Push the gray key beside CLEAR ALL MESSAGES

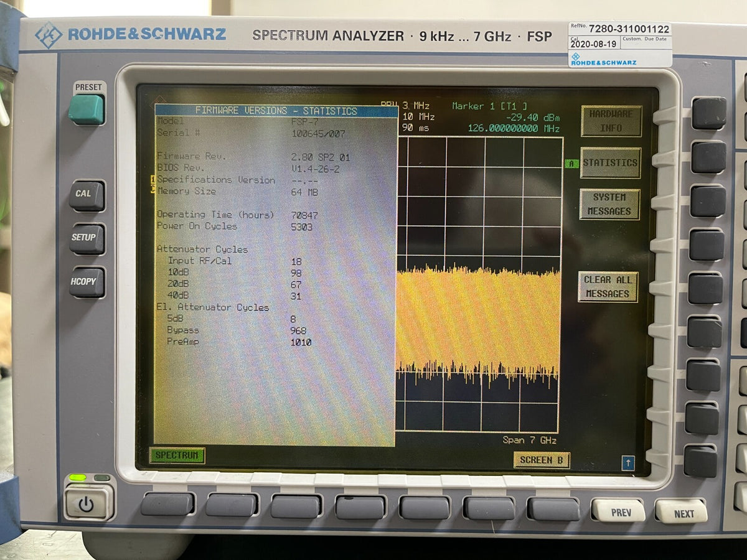(x=705, y=289)
